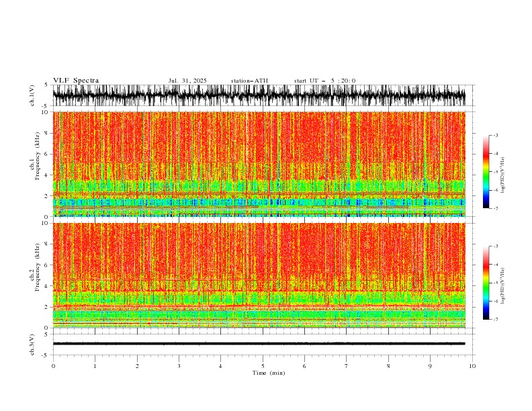This screenshot has height=411, width=532.
Task: Click the 'Time (min)' axis label
Action: 269,373
